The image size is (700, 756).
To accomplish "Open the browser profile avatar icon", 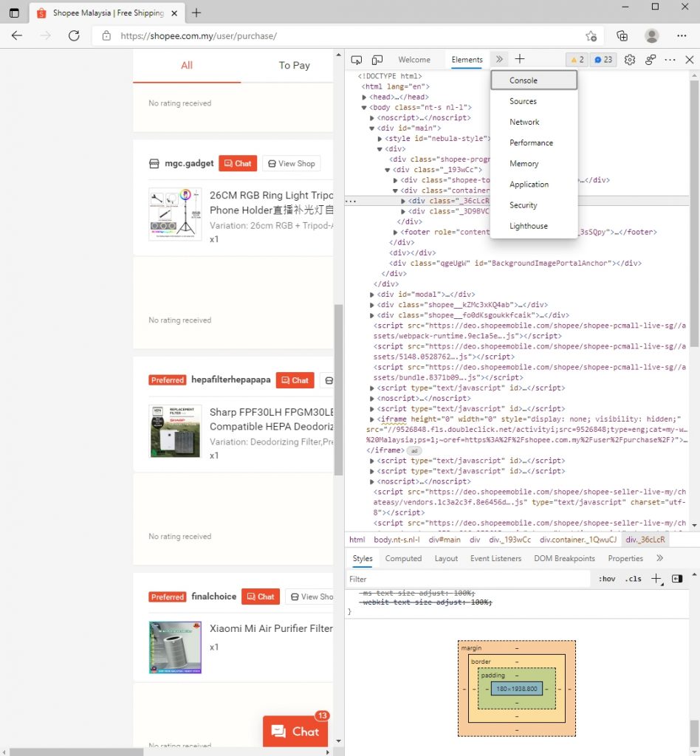I will (x=651, y=35).
